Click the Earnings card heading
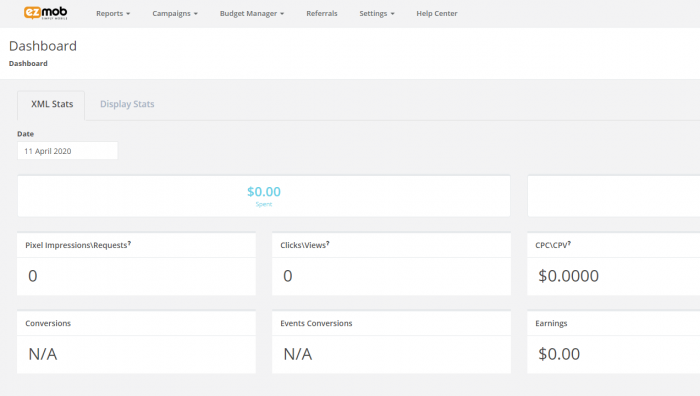The height and width of the screenshot is (396, 700). (x=551, y=323)
